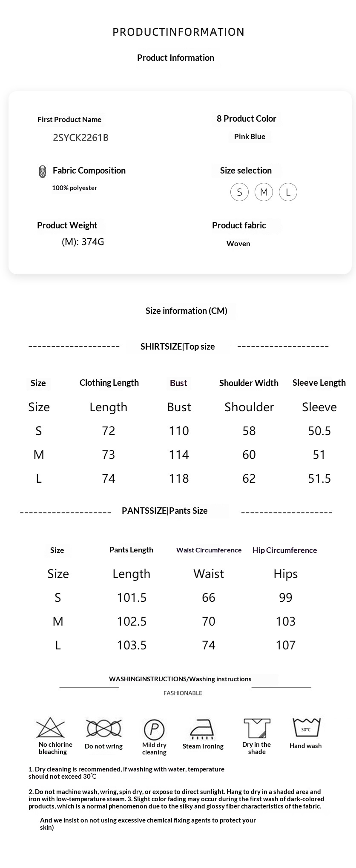Image resolution: width=356 pixels, height=868 pixels.
Task: Click the do not wring icon
Action: (x=103, y=729)
